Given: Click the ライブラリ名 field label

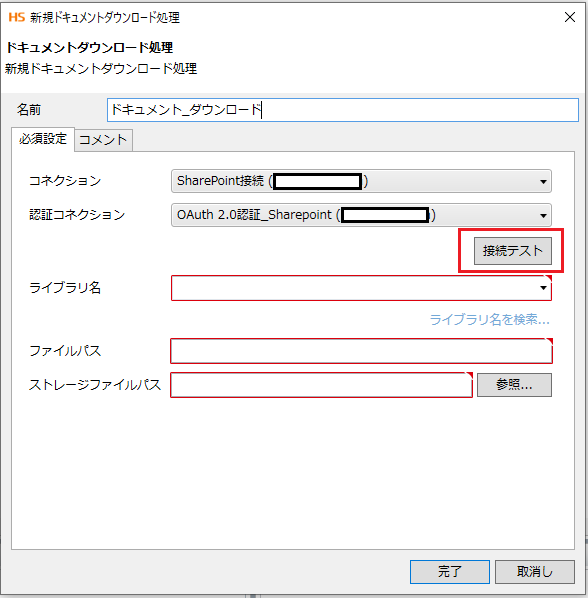Looking at the screenshot, I should 65,288.
